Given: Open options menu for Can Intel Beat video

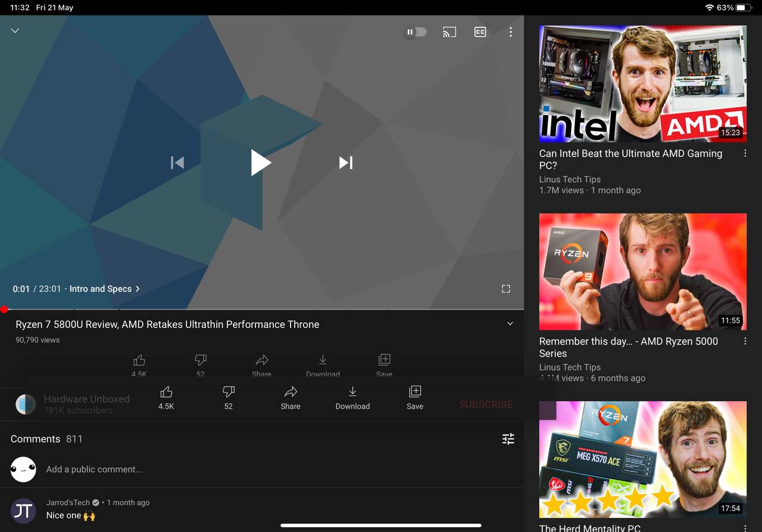Looking at the screenshot, I should pos(745,154).
